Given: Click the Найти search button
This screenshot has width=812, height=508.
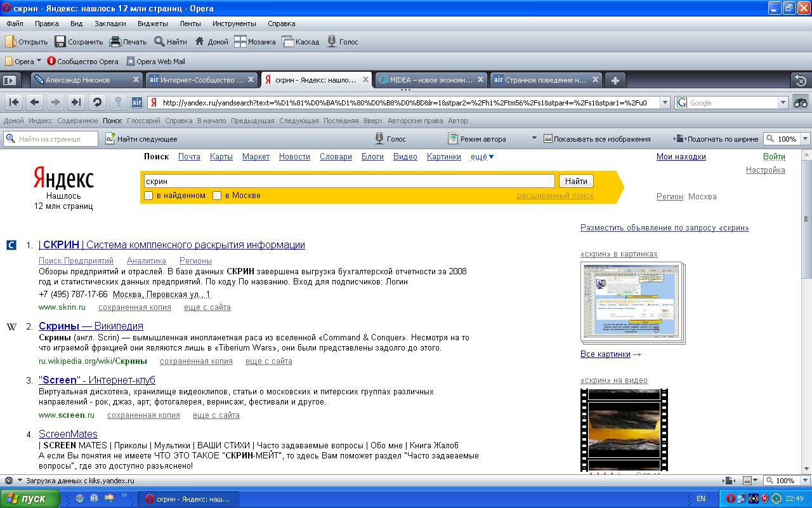Looking at the screenshot, I should click(x=576, y=181).
